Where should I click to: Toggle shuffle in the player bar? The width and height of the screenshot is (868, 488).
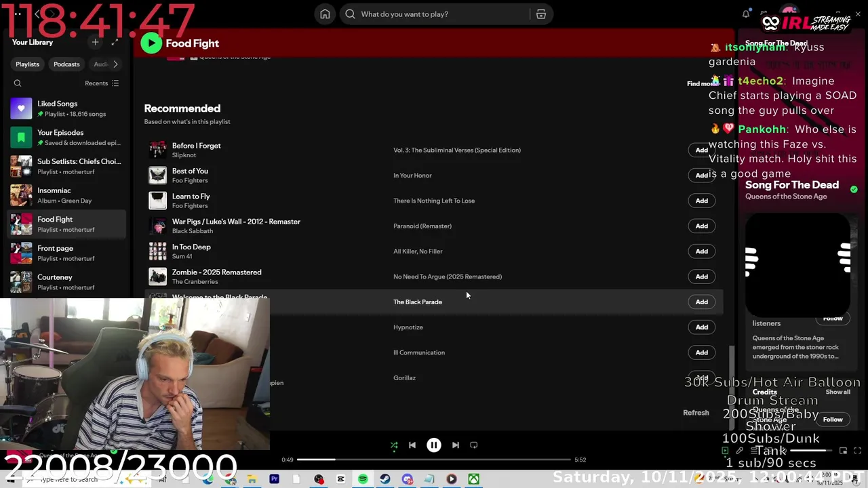point(394,445)
